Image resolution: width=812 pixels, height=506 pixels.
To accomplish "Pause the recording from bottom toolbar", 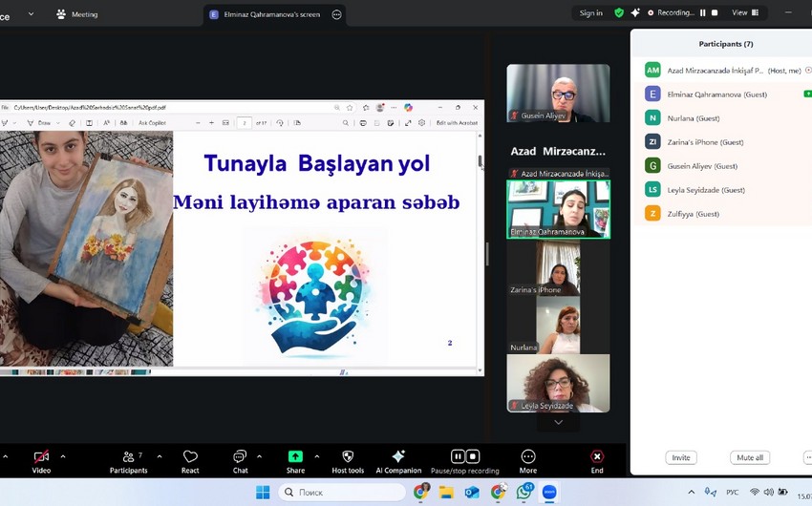I will (458, 456).
